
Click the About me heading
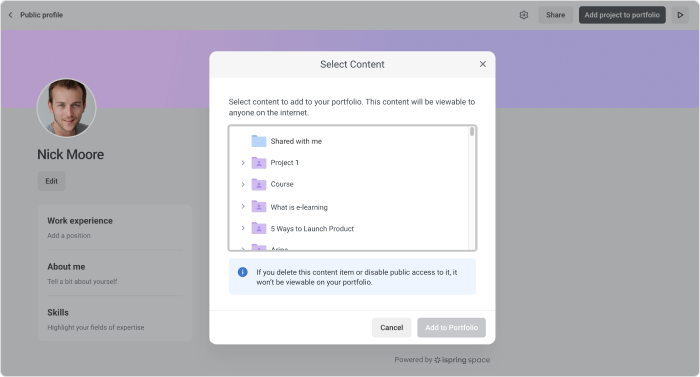(66, 267)
